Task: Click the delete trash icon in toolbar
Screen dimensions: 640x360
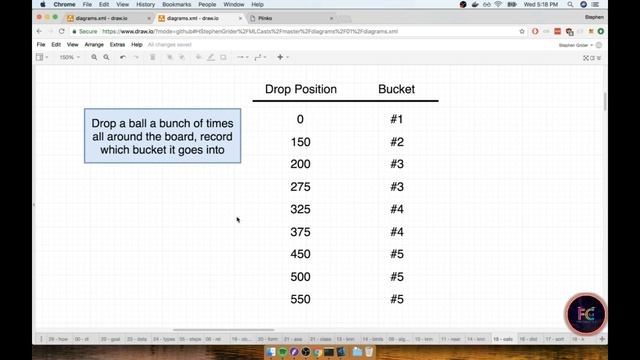Action: tap(153, 58)
